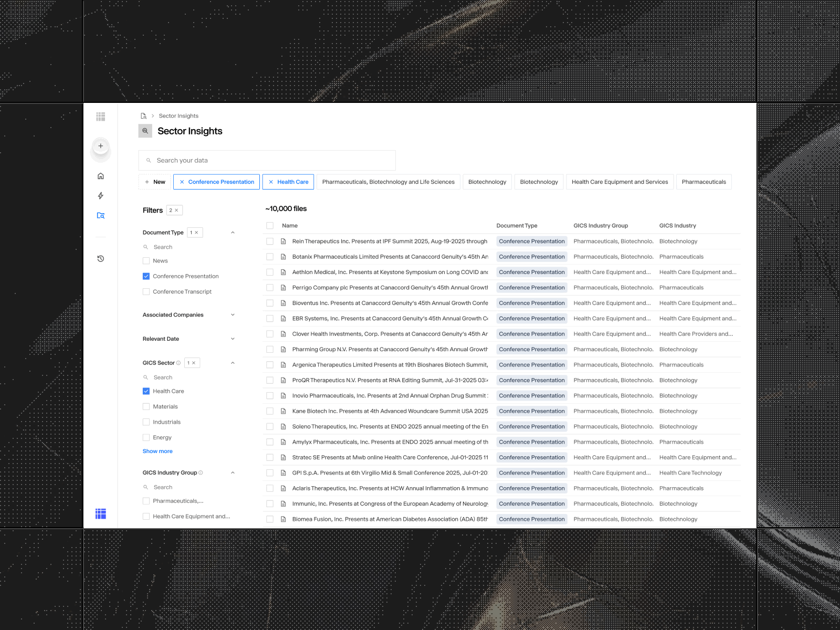The width and height of the screenshot is (840, 630).
Task: Click Sector Insights in the breadcrumb
Action: coord(178,116)
